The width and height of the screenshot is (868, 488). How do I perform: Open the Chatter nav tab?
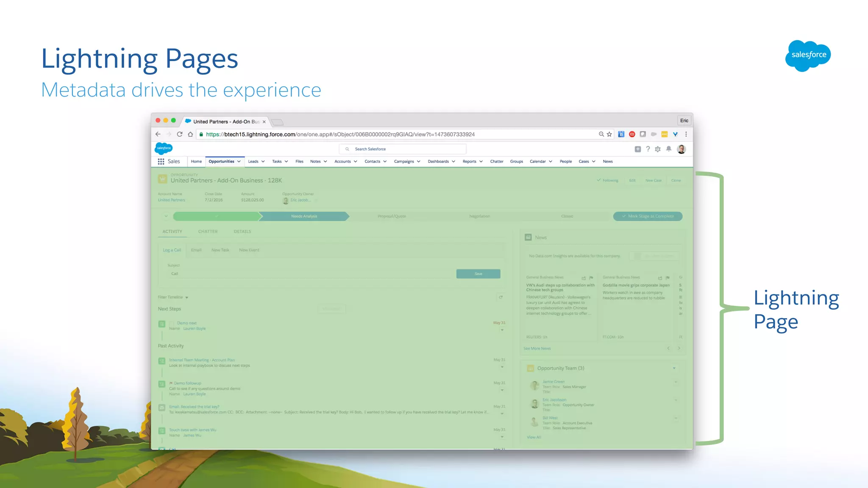(497, 161)
